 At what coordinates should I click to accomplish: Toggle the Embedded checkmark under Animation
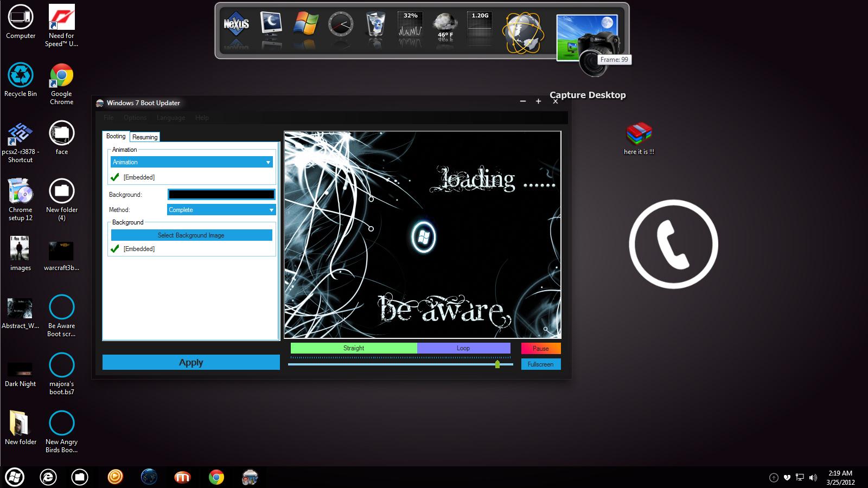coord(116,177)
